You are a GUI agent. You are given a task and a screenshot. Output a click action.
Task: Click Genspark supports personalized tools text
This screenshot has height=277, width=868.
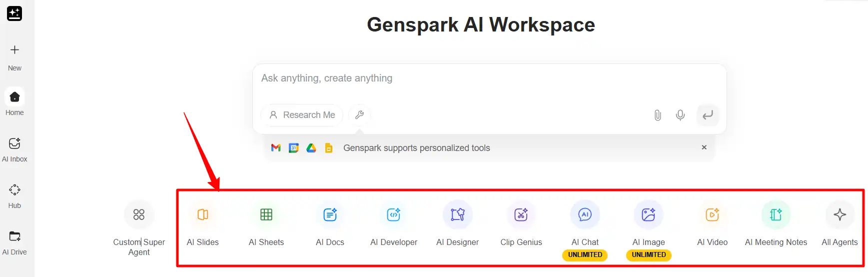click(417, 148)
